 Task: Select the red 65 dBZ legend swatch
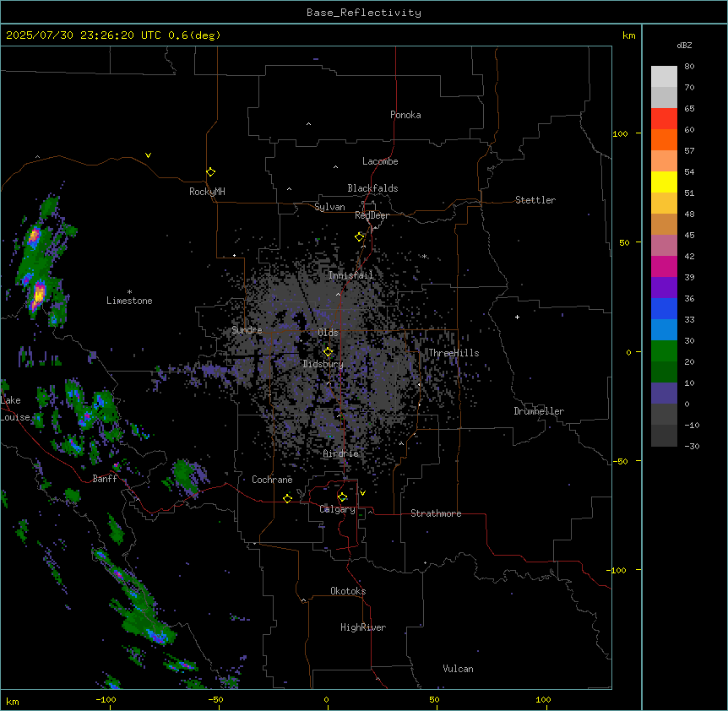coord(664,119)
